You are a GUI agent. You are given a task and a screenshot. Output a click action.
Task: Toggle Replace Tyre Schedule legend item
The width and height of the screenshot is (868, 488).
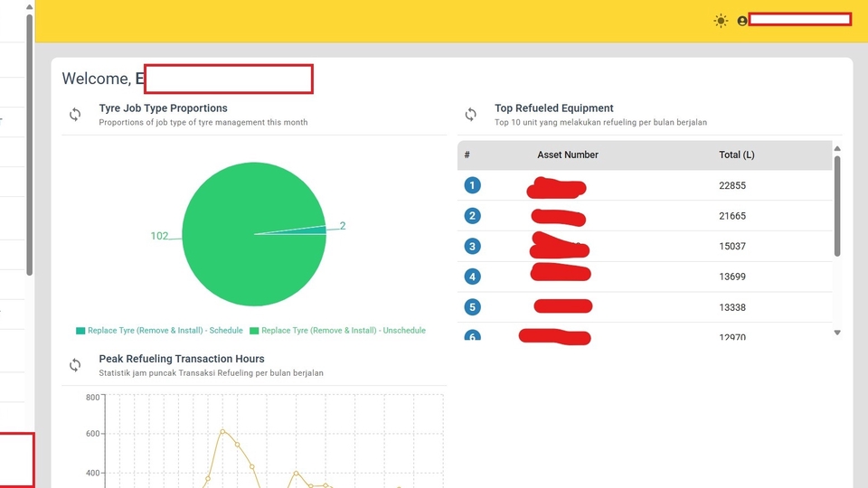point(159,331)
